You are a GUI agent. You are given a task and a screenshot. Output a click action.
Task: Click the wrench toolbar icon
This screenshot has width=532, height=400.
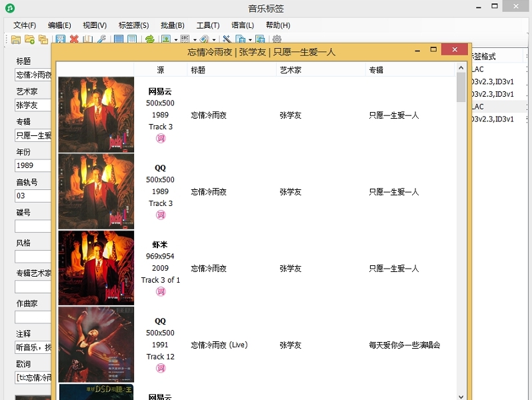click(x=101, y=39)
